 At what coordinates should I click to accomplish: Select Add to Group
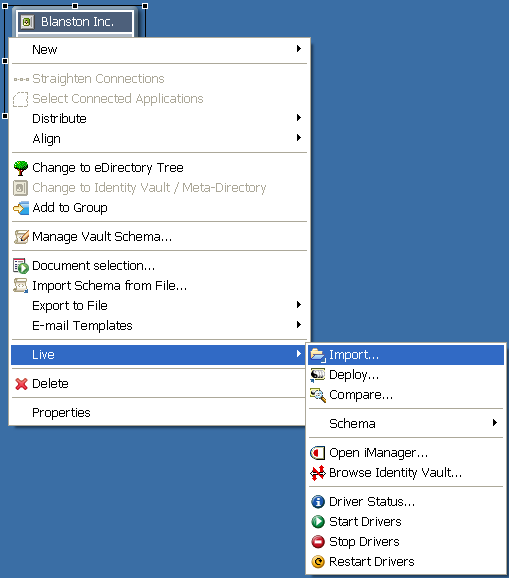(x=159, y=208)
